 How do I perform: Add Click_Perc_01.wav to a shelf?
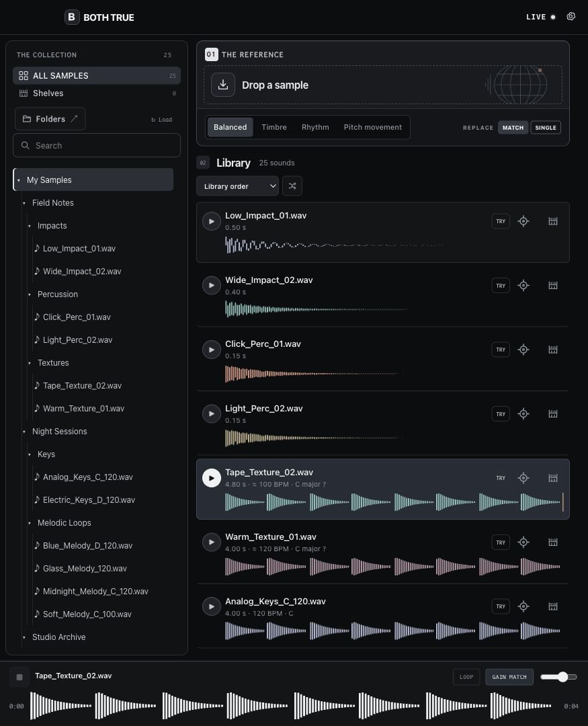(553, 350)
